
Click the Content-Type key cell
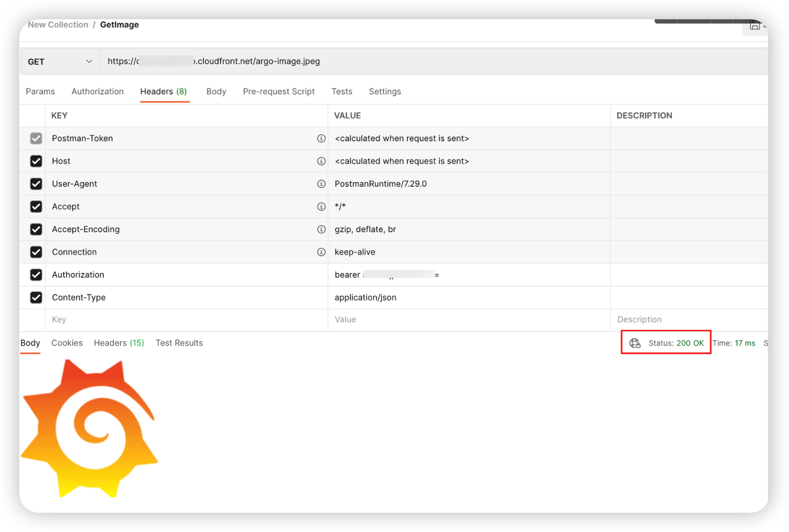click(x=186, y=298)
